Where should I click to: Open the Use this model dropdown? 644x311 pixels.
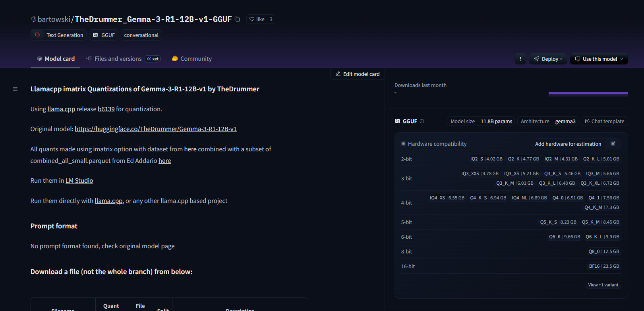(x=599, y=59)
